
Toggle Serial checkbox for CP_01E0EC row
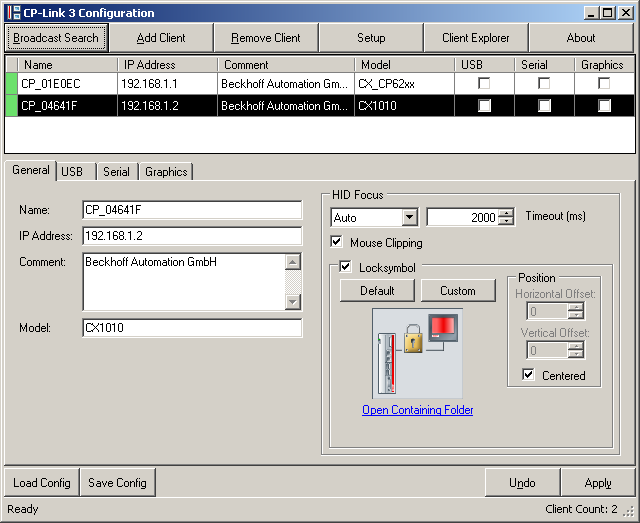click(x=544, y=83)
